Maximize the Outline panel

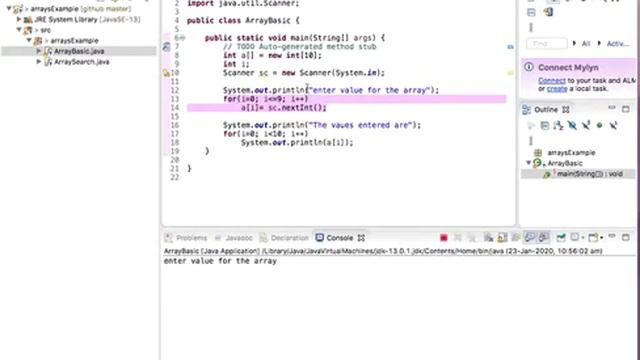click(625, 109)
